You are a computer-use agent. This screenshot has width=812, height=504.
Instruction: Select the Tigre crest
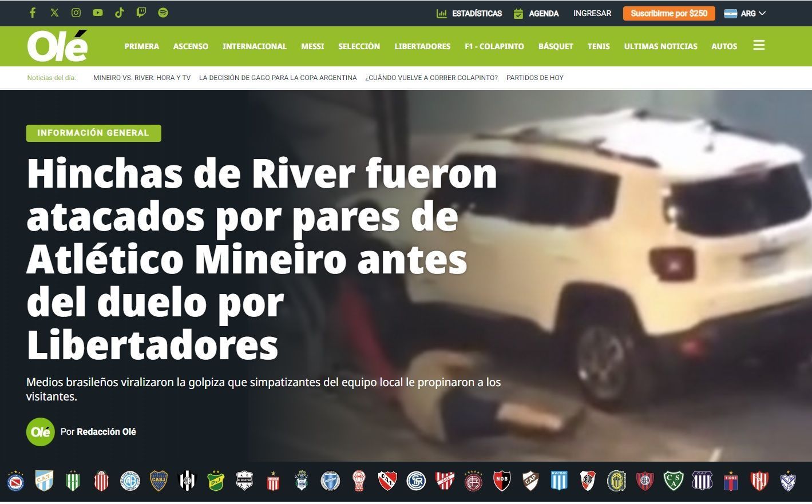click(731, 481)
